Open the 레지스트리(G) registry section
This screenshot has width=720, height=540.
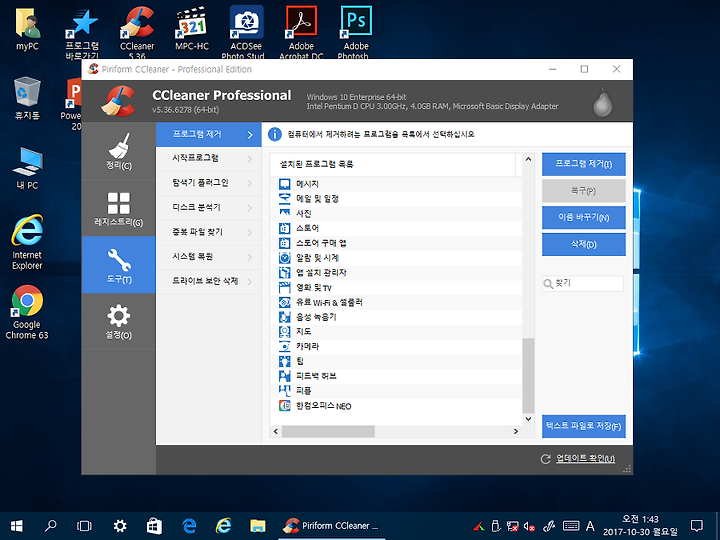(x=119, y=208)
